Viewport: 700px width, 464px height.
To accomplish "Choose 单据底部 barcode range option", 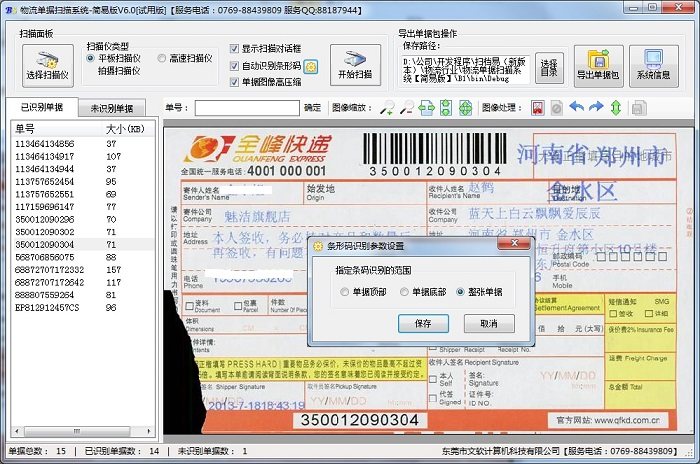I will [x=423, y=292].
